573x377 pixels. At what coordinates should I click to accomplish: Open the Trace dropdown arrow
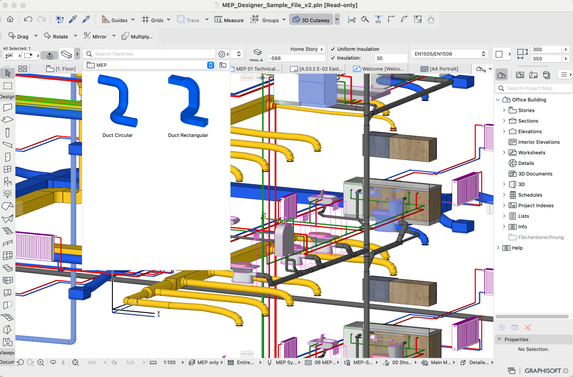[206, 20]
